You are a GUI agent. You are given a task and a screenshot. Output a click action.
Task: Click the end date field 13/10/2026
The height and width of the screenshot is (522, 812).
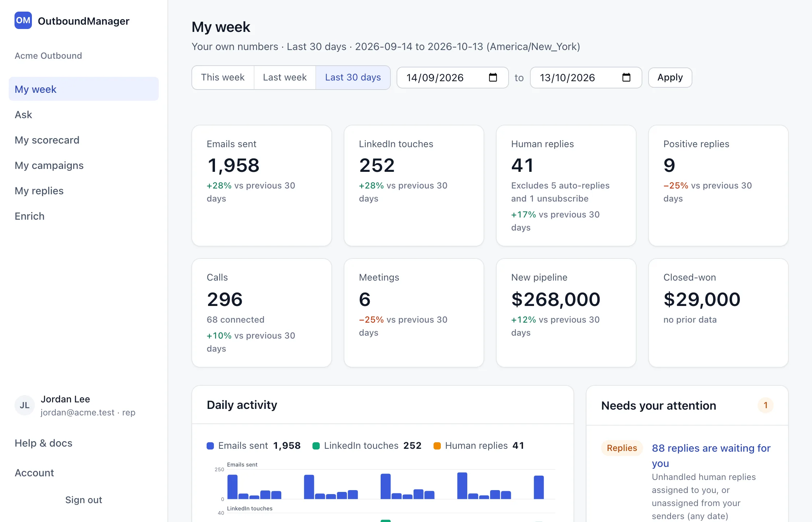click(x=586, y=78)
